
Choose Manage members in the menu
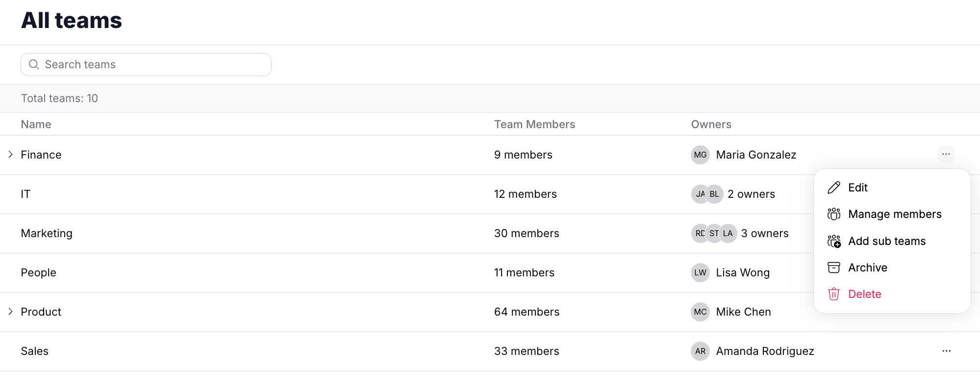(894, 214)
